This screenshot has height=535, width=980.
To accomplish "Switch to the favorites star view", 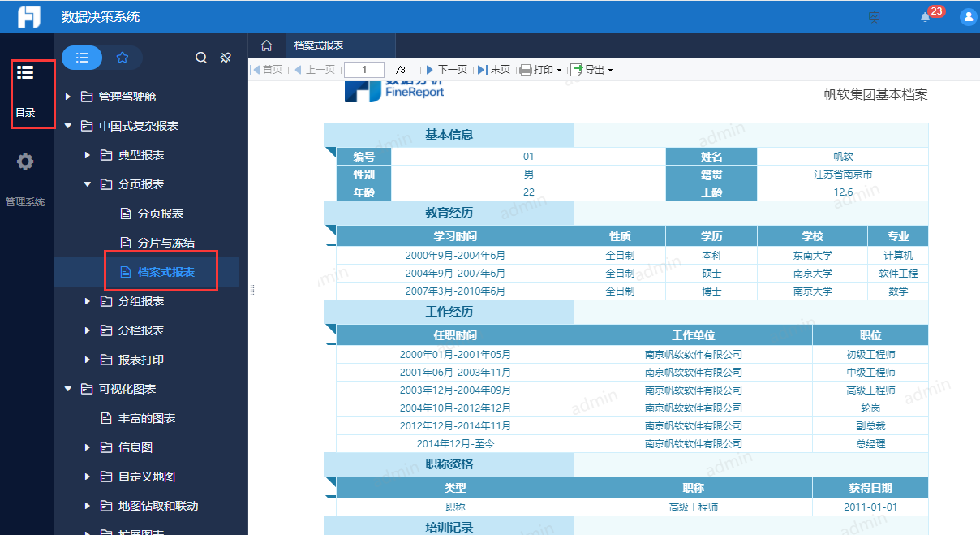I will [x=122, y=58].
